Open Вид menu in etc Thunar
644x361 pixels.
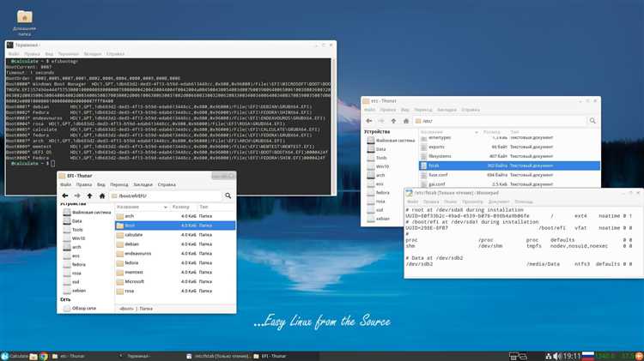[405, 110]
